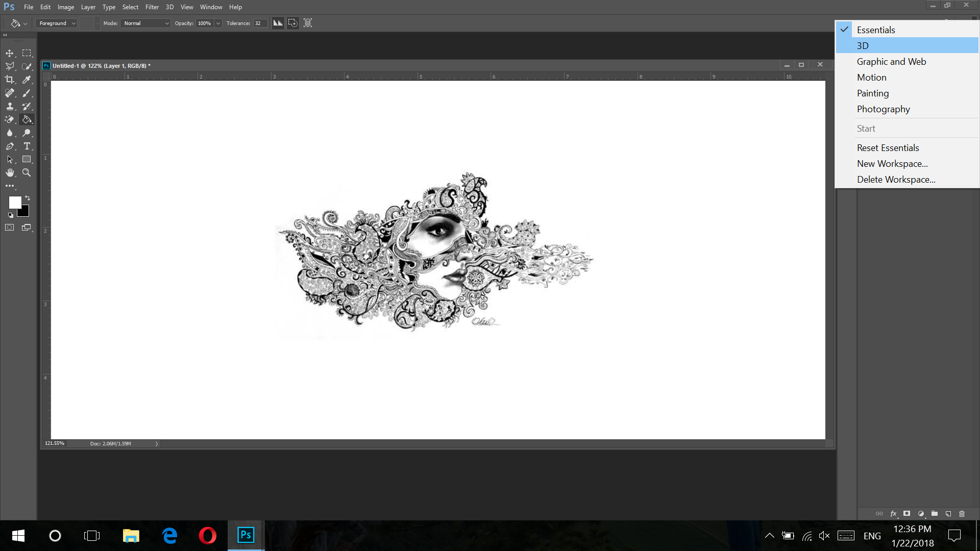Click the foreground color swatch
The width and height of the screenshot is (980, 551).
(x=14, y=203)
